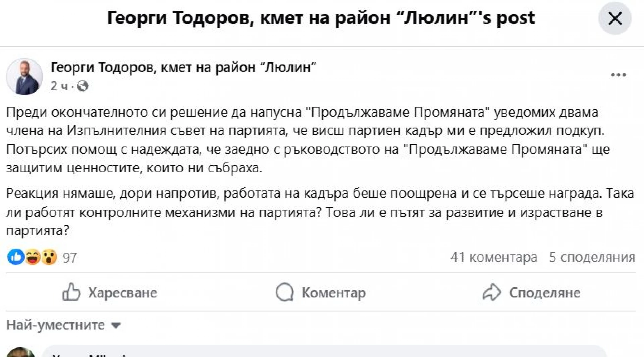The height and width of the screenshot is (357, 644).
Task: Click the blue Like reaction emoji
Action: (x=16, y=257)
